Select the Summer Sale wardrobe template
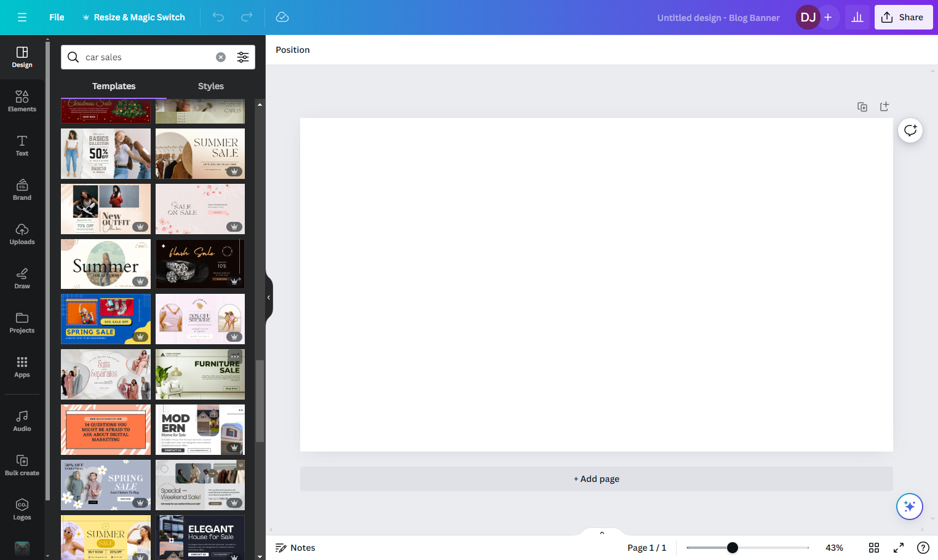 click(200, 154)
